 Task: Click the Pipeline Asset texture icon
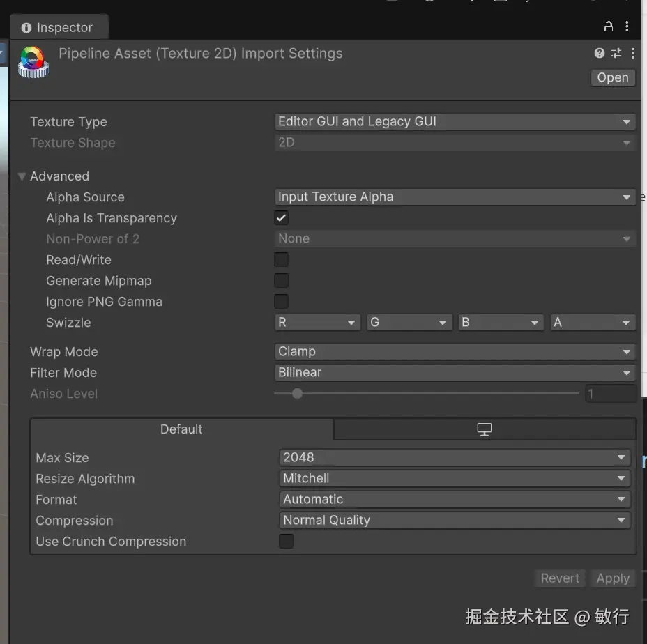pyautogui.click(x=33, y=62)
